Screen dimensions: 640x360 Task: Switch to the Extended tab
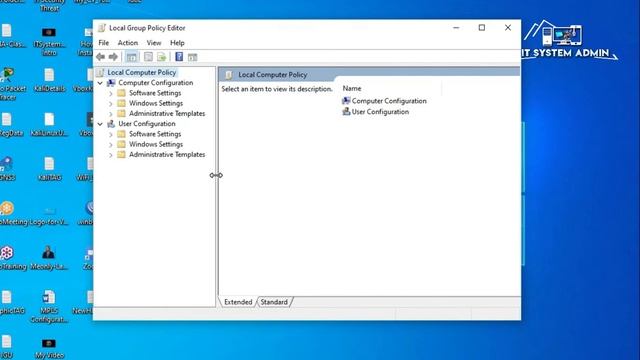click(238, 302)
